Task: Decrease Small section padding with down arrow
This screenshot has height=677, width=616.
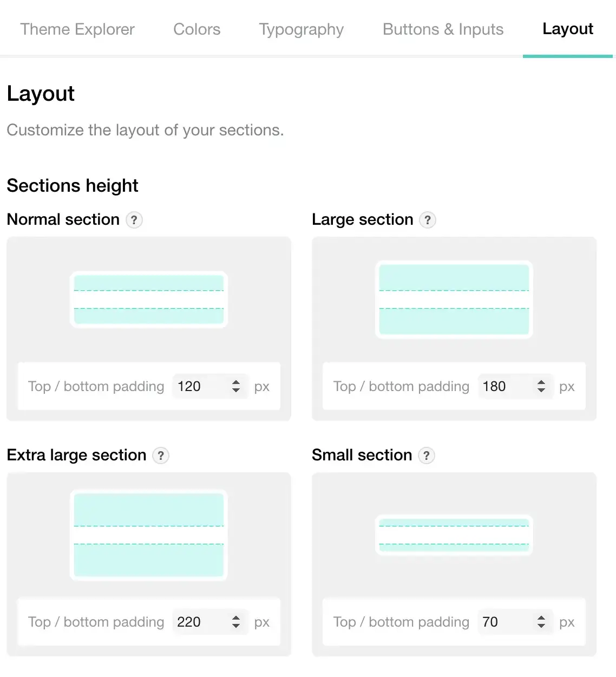Action: (541, 626)
